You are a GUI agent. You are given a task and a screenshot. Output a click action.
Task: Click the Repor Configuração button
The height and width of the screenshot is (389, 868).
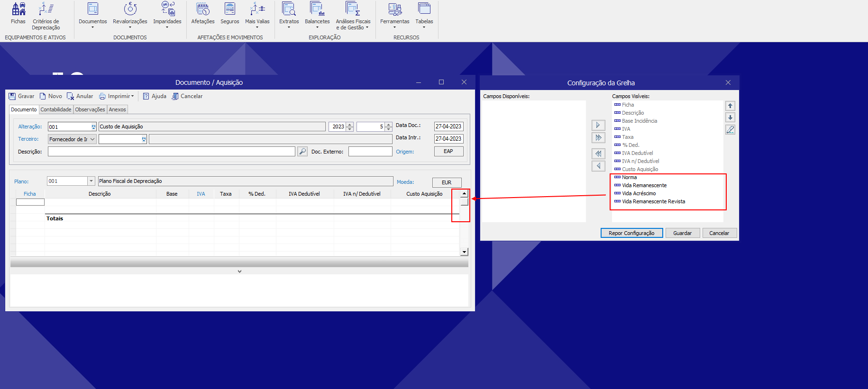click(631, 233)
